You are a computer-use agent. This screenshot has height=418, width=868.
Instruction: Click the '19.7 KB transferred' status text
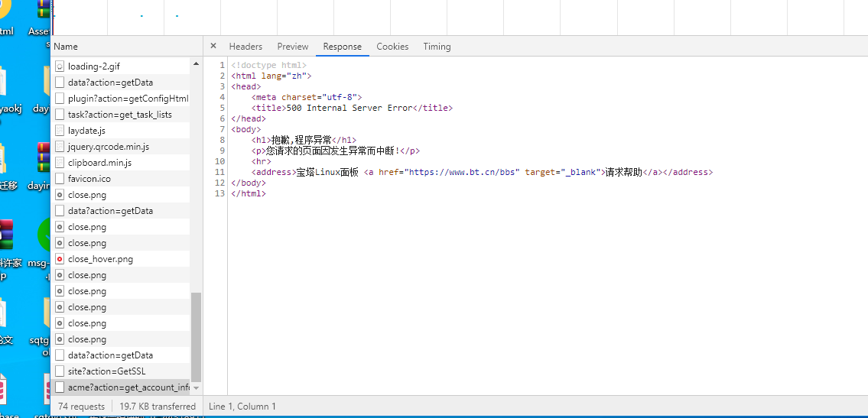pos(158,407)
